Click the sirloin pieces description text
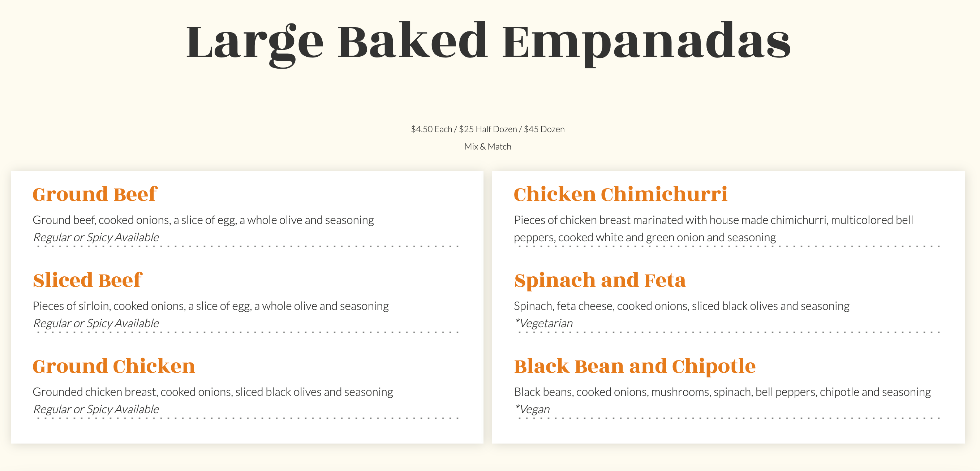 point(210,306)
